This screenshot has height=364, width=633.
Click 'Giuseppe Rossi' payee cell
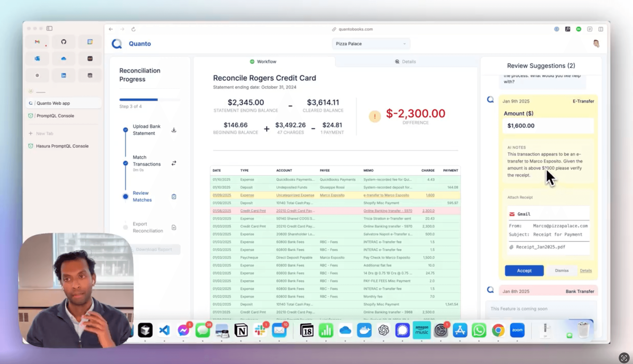click(332, 187)
